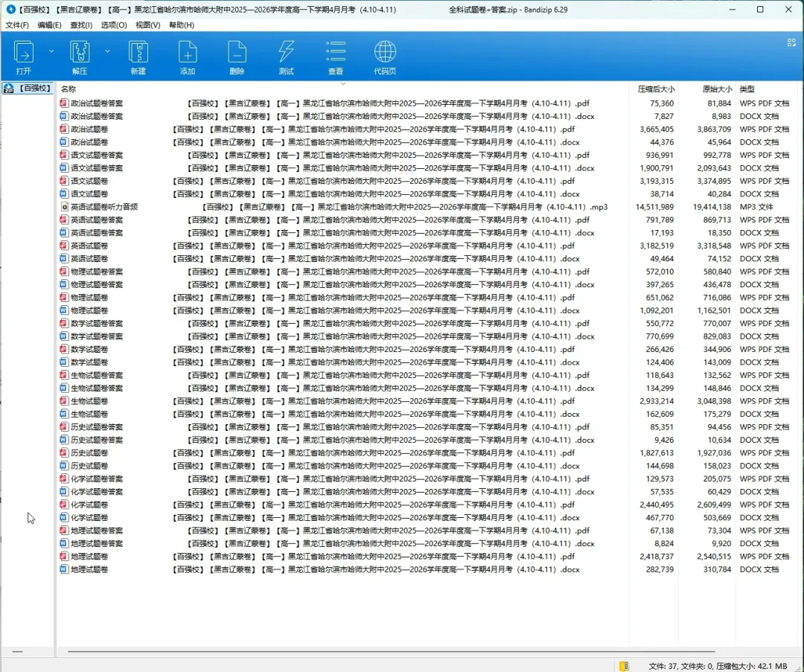The width and height of the screenshot is (804, 672).
Task: Open the 选项(O) menu
Action: pos(114,25)
